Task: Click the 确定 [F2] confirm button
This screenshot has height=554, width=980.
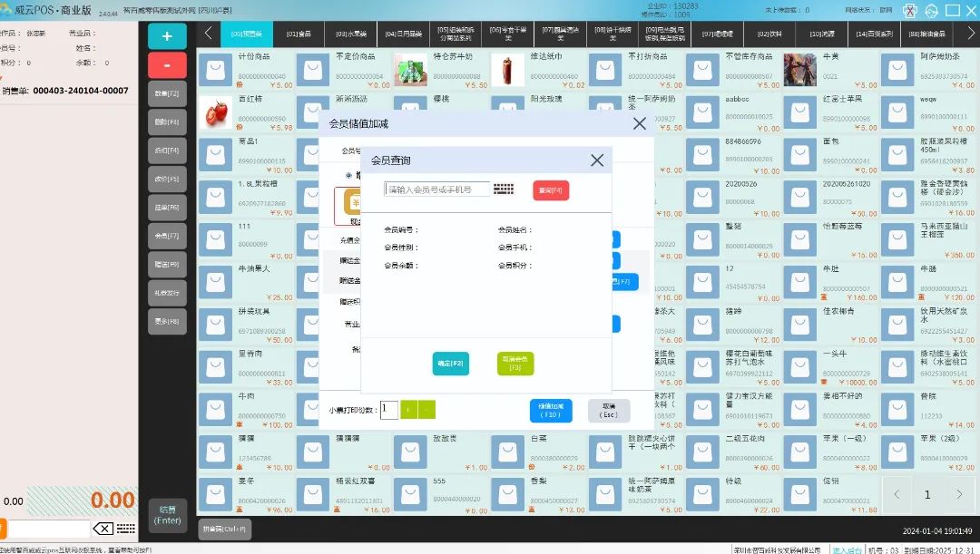Action: click(x=451, y=364)
